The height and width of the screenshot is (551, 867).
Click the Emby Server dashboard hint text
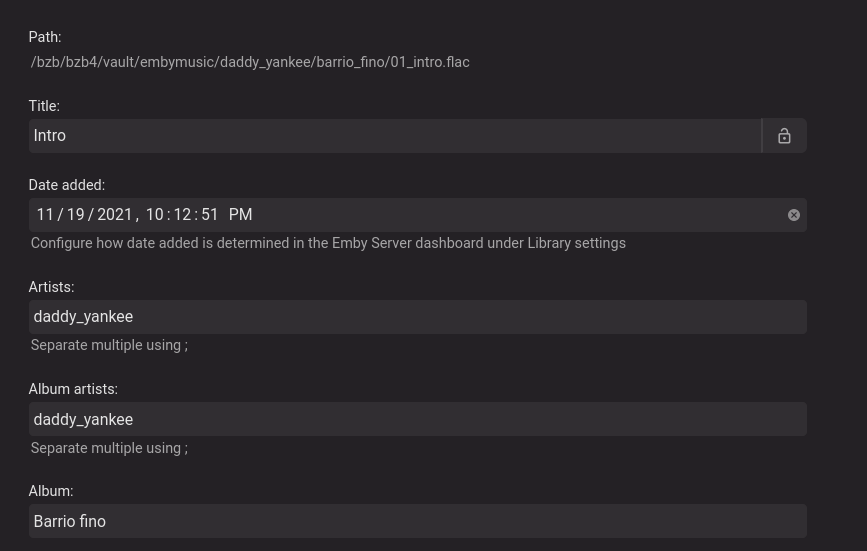click(328, 243)
